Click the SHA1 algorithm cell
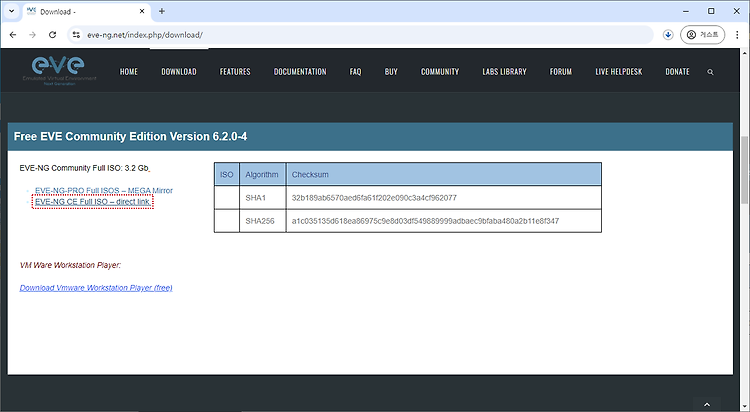The height and width of the screenshot is (412, 750). point(263,198)
